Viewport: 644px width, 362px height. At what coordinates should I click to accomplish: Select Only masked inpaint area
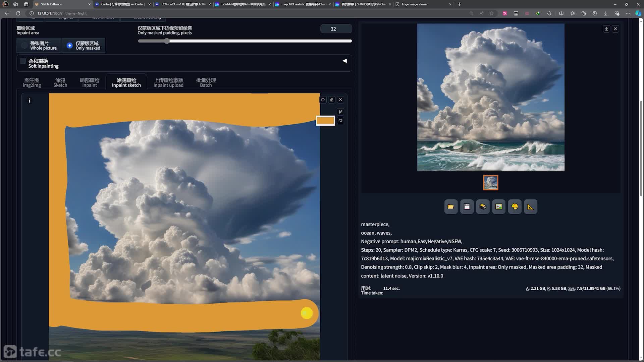(84, 46)
